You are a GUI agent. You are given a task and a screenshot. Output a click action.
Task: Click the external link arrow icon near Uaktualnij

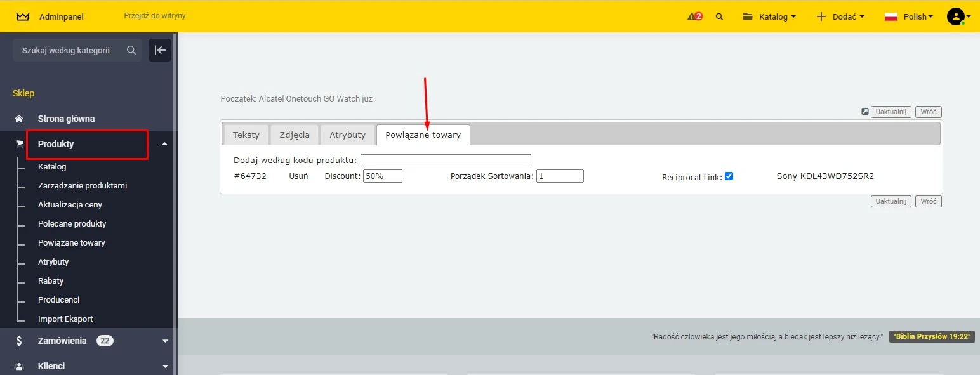tap(864, 111)
